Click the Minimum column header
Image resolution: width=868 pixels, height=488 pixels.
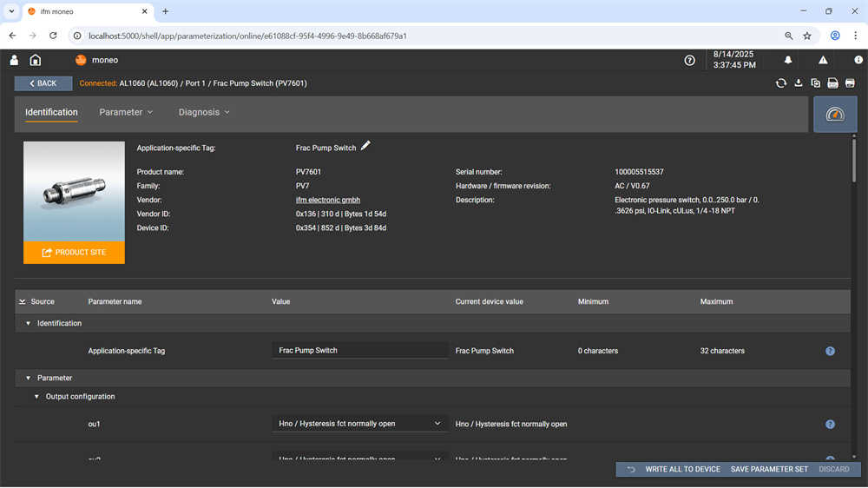coord(593,302)
